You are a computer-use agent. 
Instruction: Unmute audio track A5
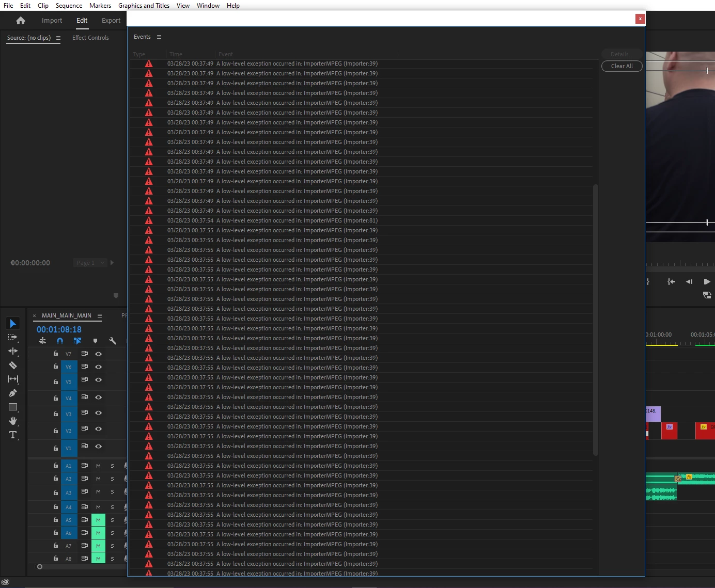98,520
